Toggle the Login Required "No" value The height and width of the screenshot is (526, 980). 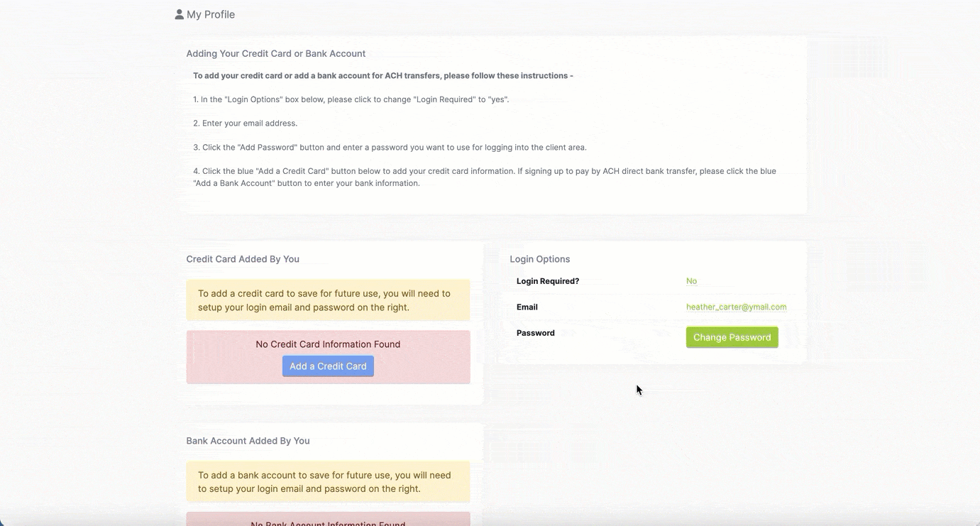point(691,281)
